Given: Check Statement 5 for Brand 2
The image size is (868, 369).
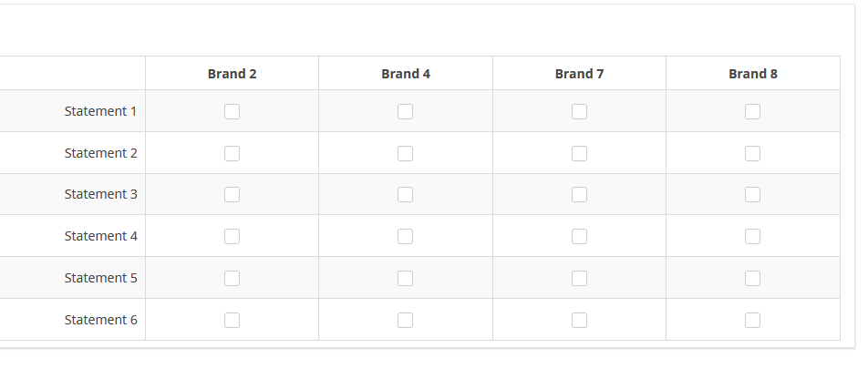Looking at the screenshot, I should (232, 278).
